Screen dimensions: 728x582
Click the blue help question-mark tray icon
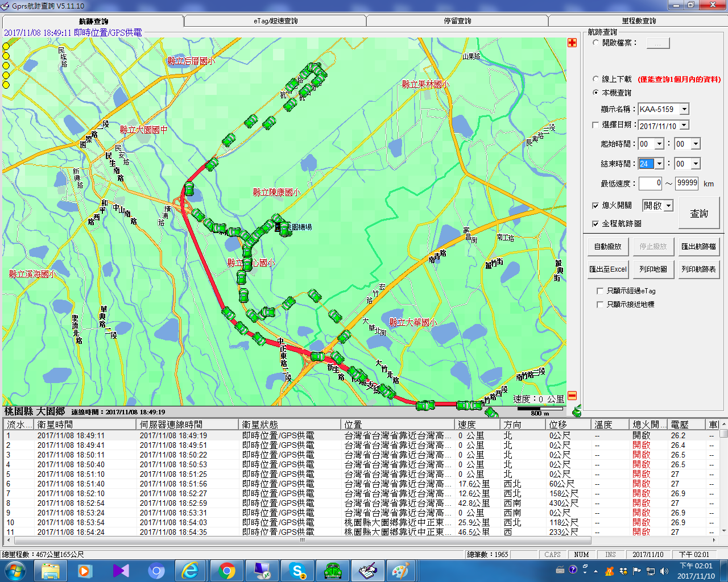[573, 569]
